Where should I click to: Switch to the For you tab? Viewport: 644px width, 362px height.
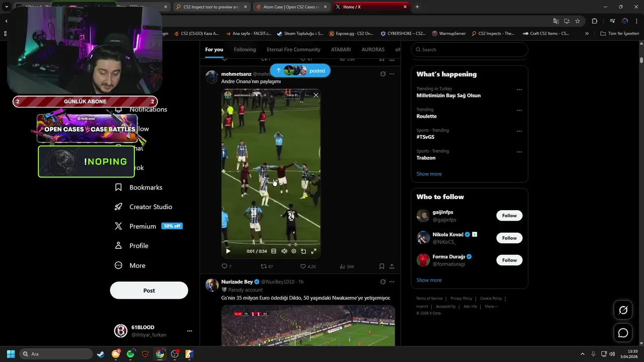pyautogui.click(x=214, y=49)
